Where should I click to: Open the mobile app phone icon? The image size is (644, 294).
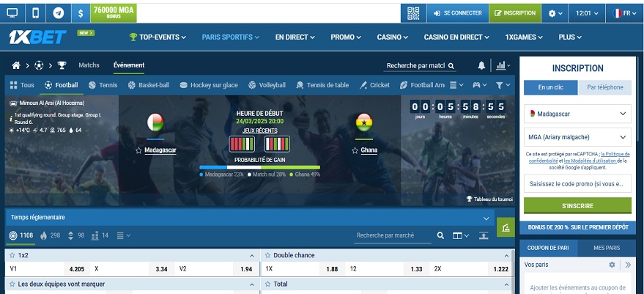[36, 13]
